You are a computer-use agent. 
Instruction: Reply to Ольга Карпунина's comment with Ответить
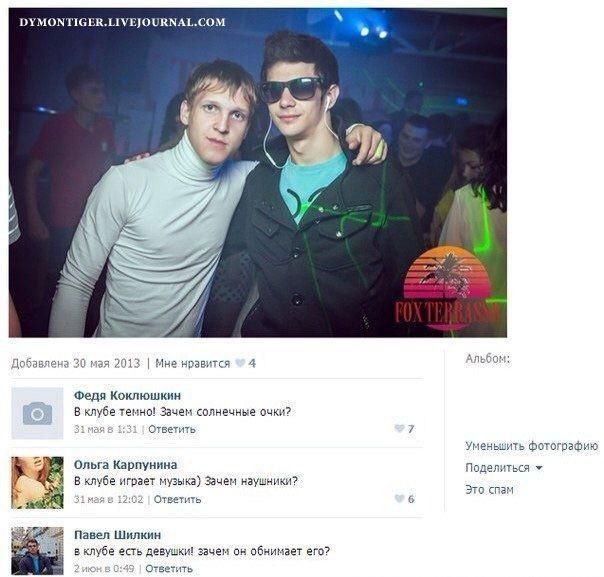177,499
